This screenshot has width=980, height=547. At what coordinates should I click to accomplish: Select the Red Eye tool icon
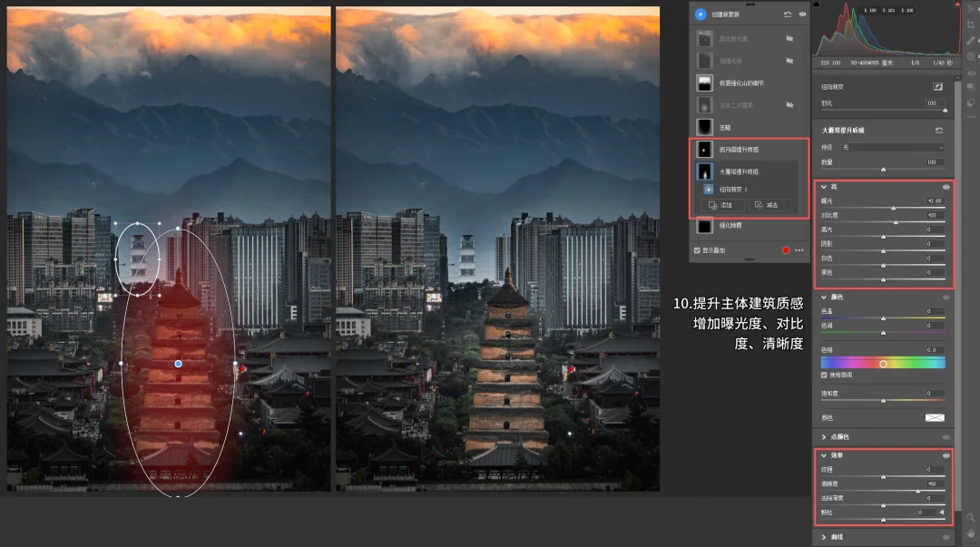(x=971, y=73)
